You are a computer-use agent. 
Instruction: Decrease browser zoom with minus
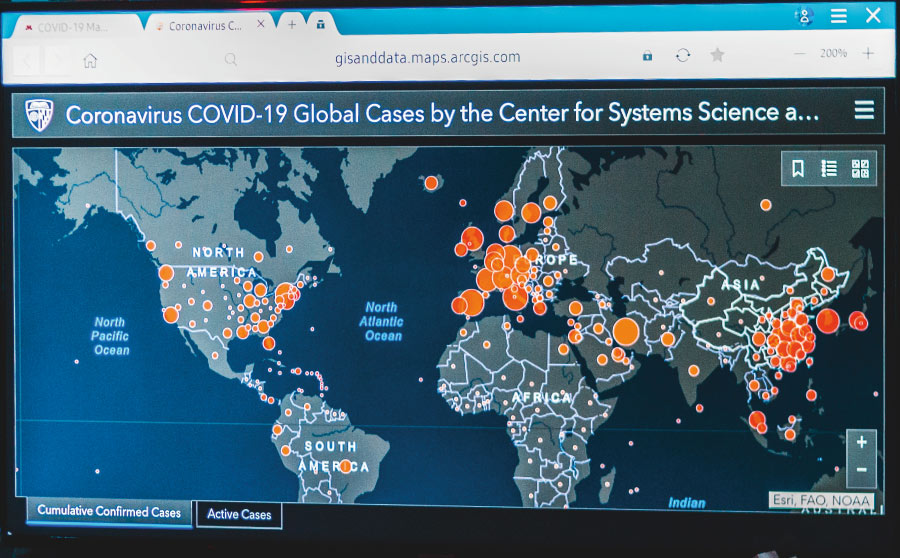tap(800, 54)
